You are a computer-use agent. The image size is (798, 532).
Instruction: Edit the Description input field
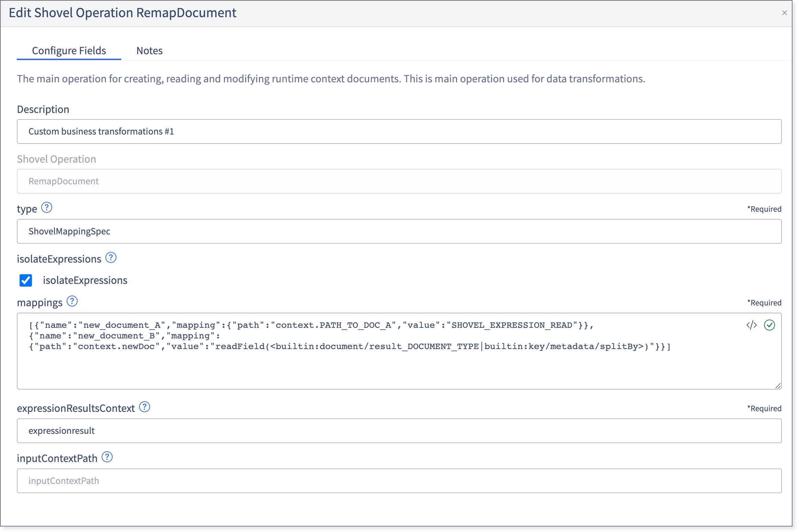(x=399, y=131)
